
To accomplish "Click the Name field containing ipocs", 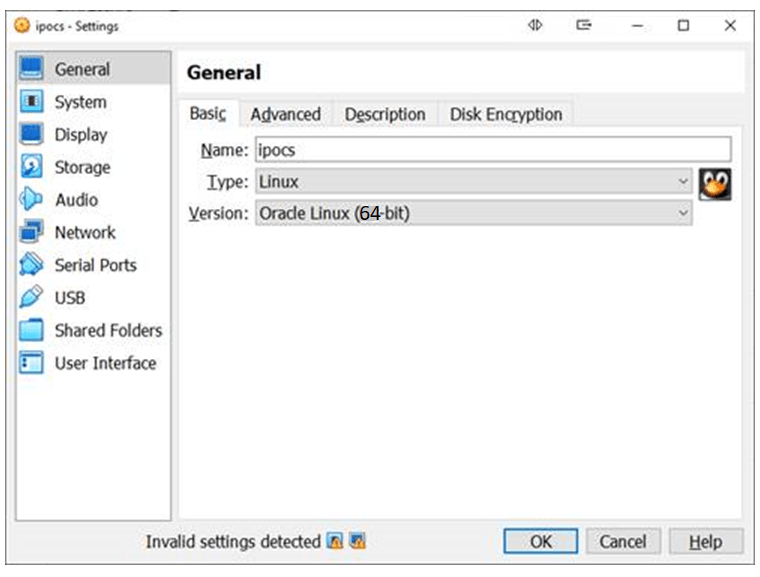I will (493, 149).
